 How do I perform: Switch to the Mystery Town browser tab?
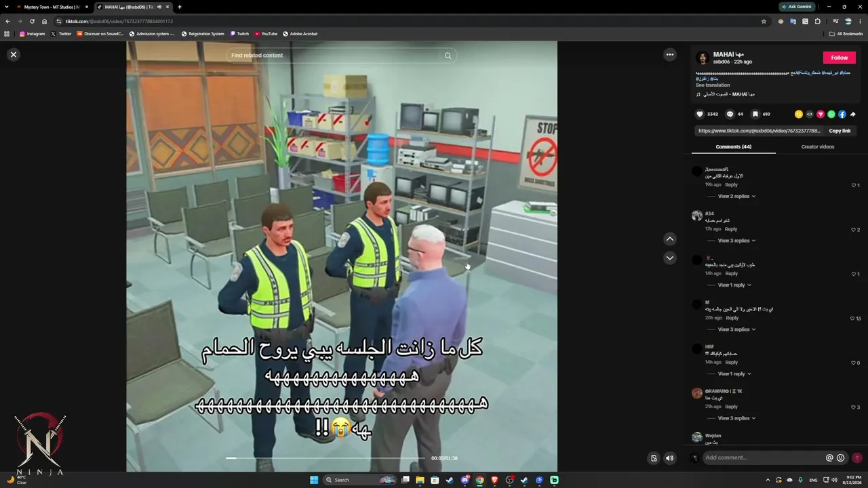point(52,7)
